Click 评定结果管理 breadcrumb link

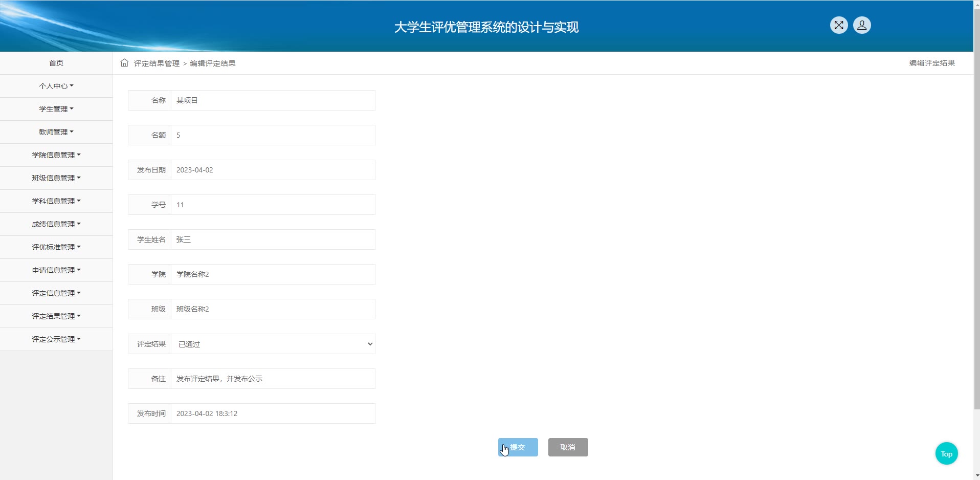point(157,63)
